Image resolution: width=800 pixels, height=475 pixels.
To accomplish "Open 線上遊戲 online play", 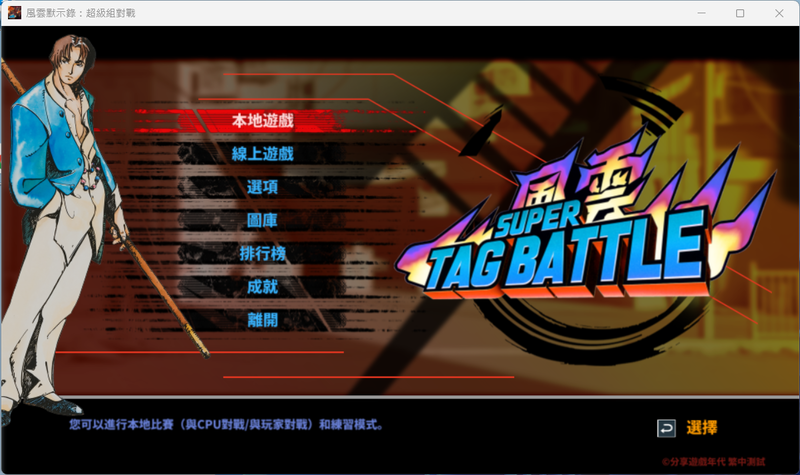I will [x=262, y=154].
